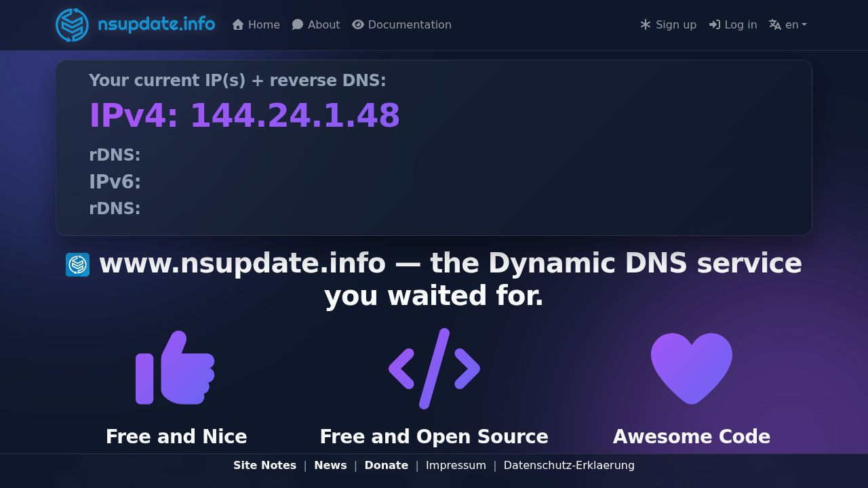The height and width of the screenshot is (488, 868).
Task: Click the IPv6: label
Action: pos(115,182)
